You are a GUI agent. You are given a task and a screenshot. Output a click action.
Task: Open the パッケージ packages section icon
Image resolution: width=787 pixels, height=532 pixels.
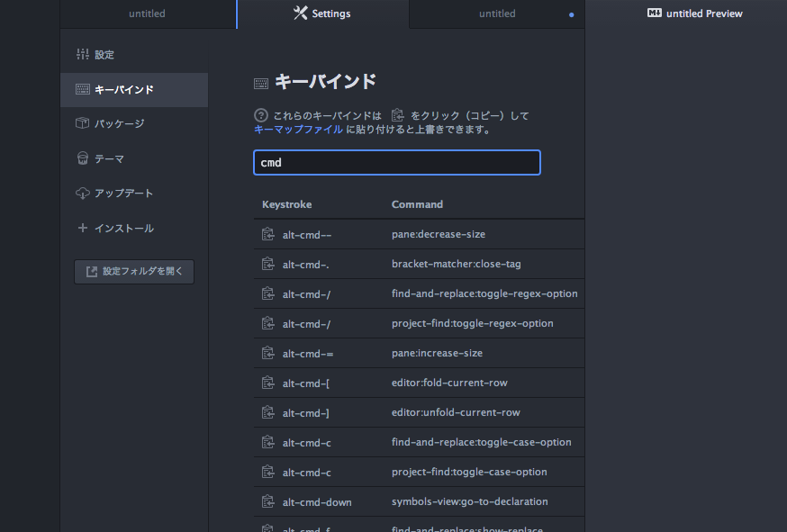click(x=82, y=123)
